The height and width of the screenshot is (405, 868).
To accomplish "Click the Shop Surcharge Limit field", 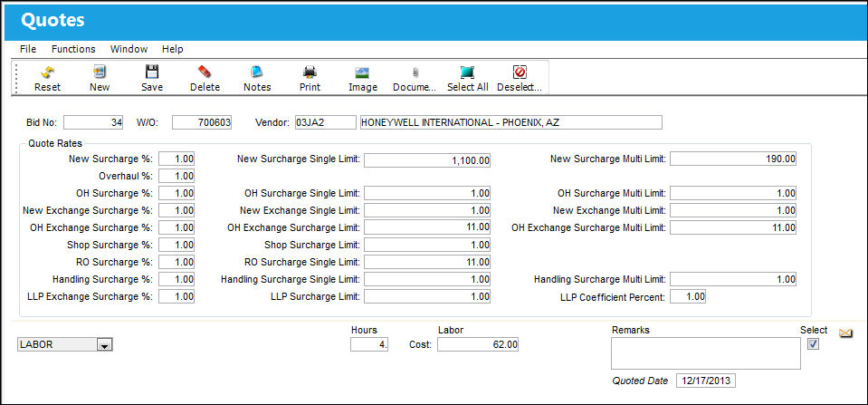I will click(x=427, y=245).
